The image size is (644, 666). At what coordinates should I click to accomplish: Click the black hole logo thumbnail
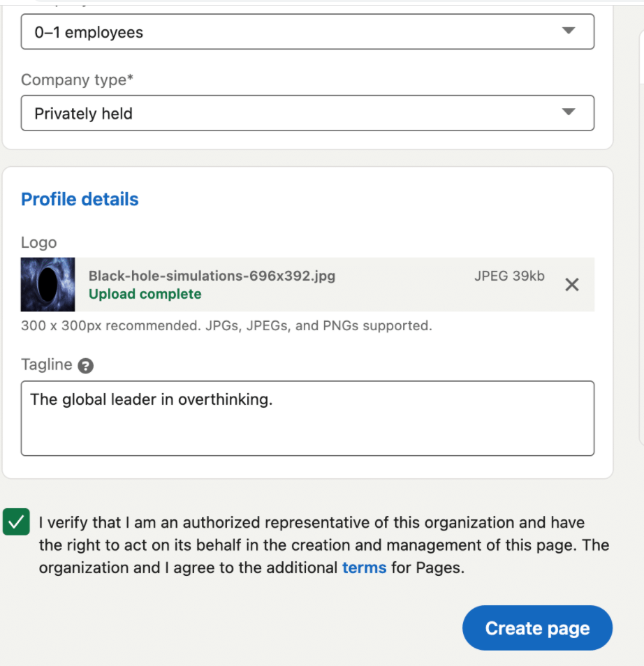(47, 285)
